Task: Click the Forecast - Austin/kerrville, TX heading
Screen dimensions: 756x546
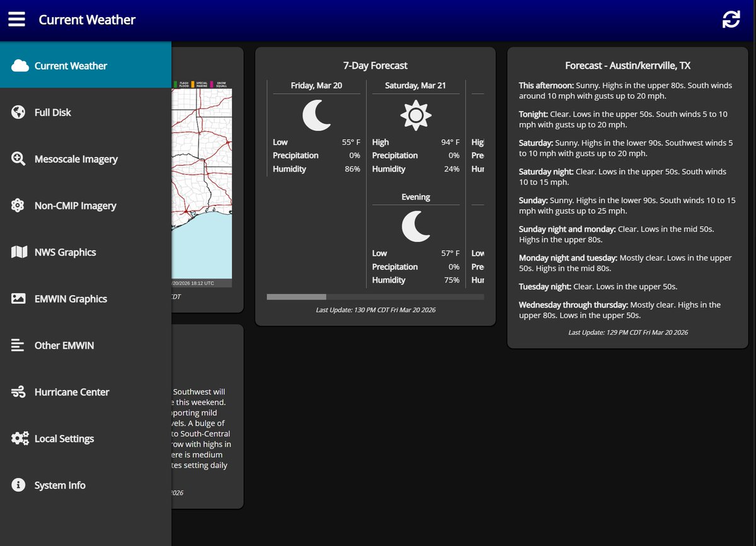Action: pyautogui.click(x=627, y=66)
